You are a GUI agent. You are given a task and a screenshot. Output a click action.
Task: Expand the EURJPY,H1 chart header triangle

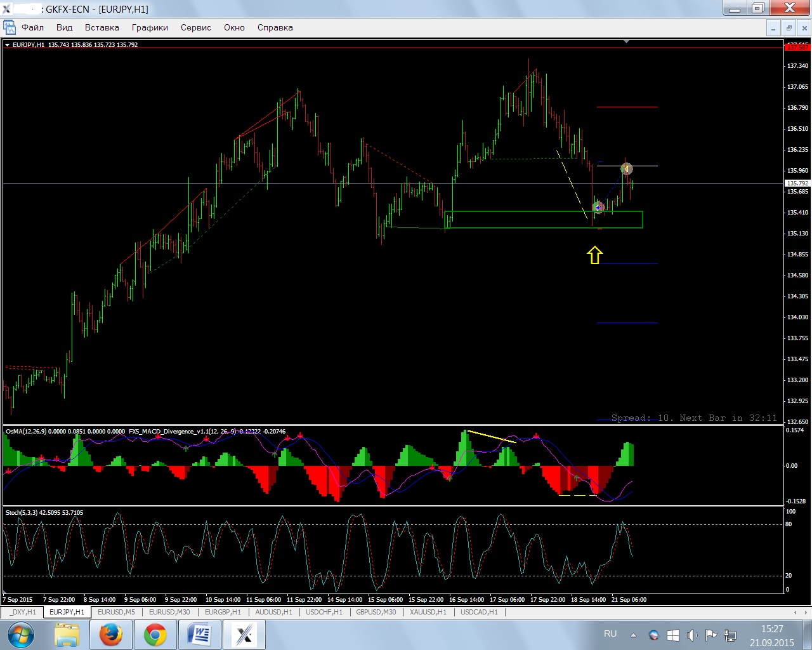7,44
